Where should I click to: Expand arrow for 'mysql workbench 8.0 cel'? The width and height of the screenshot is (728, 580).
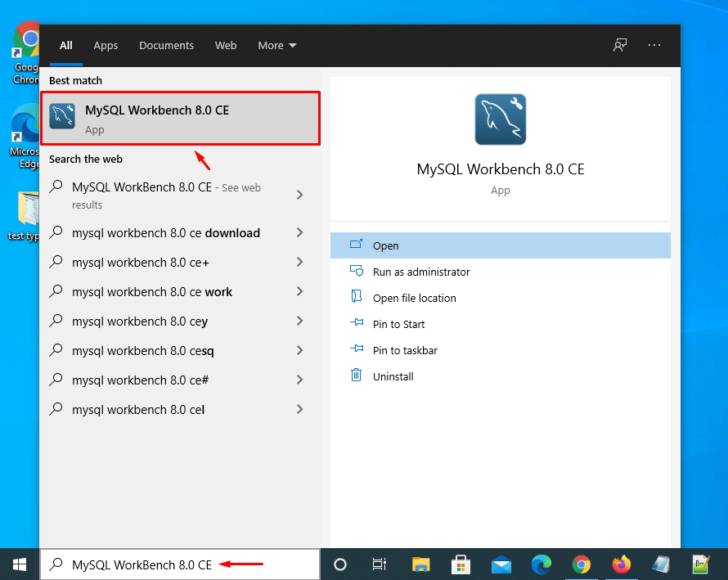pos(300,410)
